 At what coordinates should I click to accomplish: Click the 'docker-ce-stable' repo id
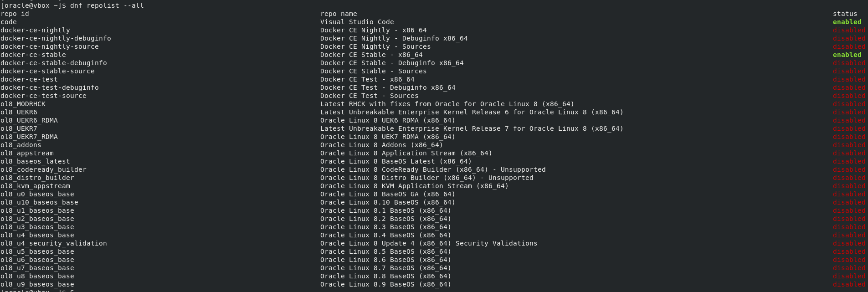pyautogui.click(x=33, y=55)
